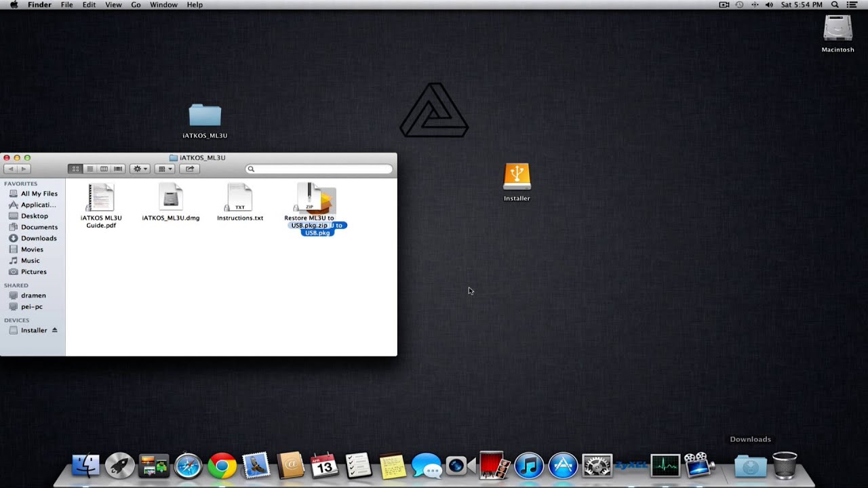The image size is (868, 488).
Task: Select Restore ML3U to USB.pkg.zip file
Action: 309,206
